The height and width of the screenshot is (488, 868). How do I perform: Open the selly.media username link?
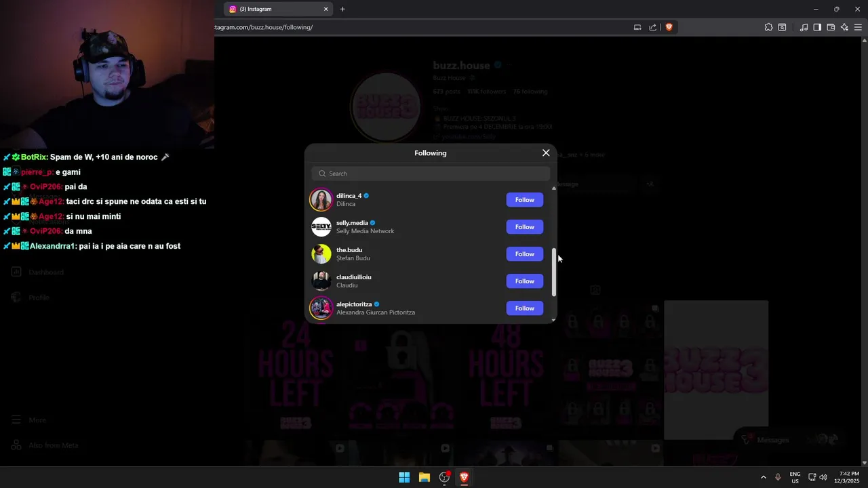pyautogui.click(x=352, y=223)
